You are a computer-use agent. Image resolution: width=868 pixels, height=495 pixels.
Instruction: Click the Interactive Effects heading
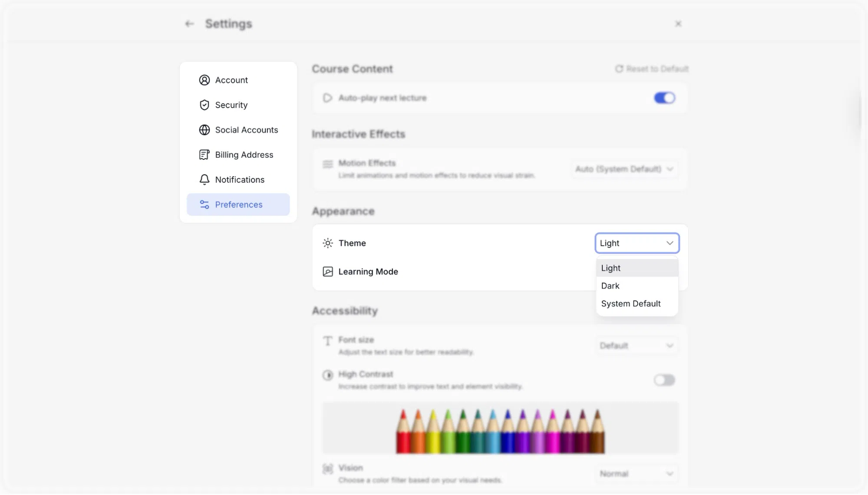(x=358, y=134)
